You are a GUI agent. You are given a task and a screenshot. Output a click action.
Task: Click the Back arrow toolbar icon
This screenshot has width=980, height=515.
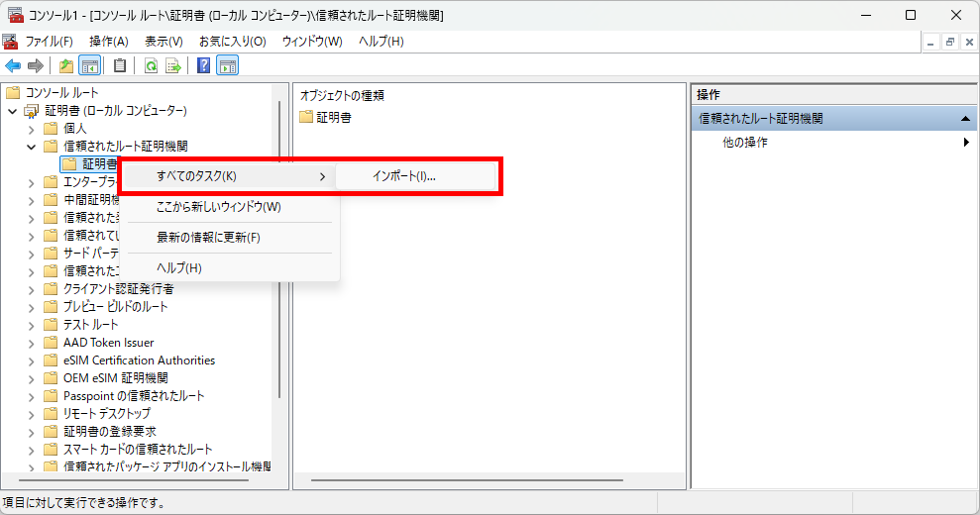(13, 65)
